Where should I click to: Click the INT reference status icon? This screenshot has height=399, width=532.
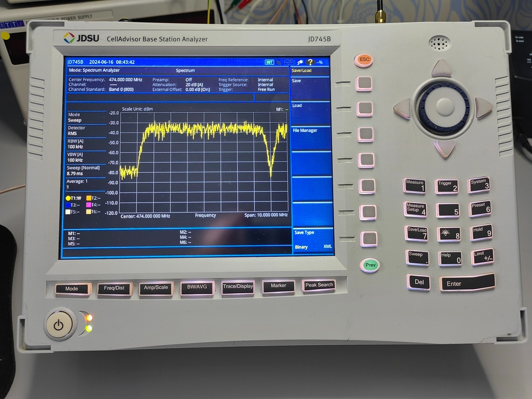(269, 62)
